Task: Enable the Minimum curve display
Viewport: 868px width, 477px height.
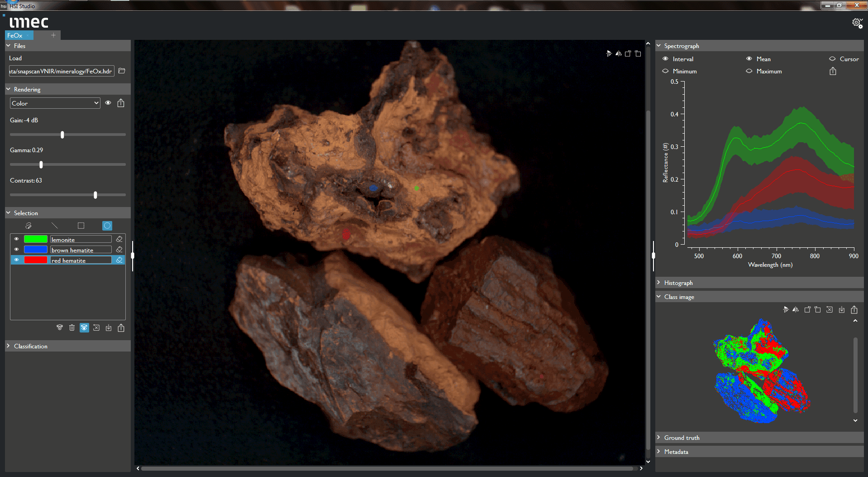Action: (665, 71)
